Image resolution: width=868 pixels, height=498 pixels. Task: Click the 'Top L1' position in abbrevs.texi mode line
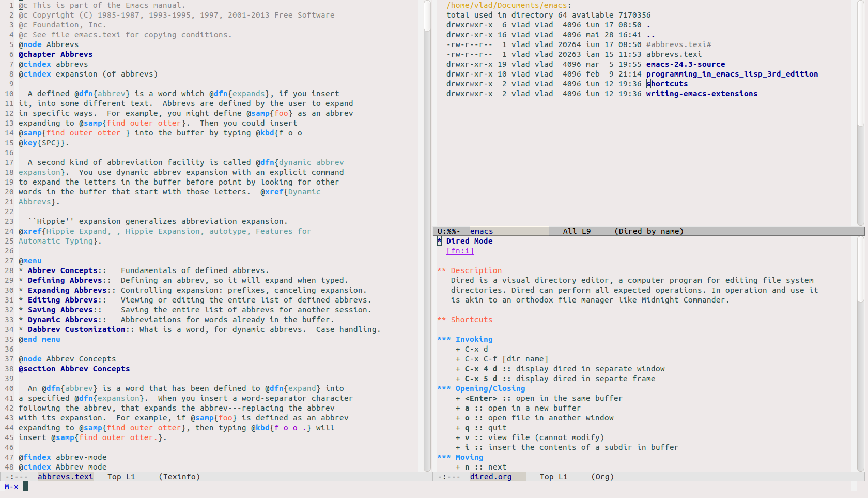(x=121, y=477)
